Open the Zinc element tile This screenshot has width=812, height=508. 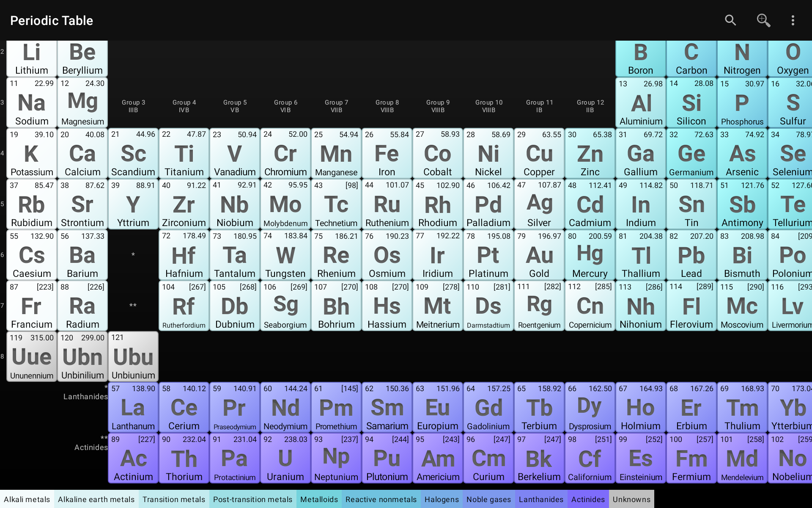(x=590, y=153)
